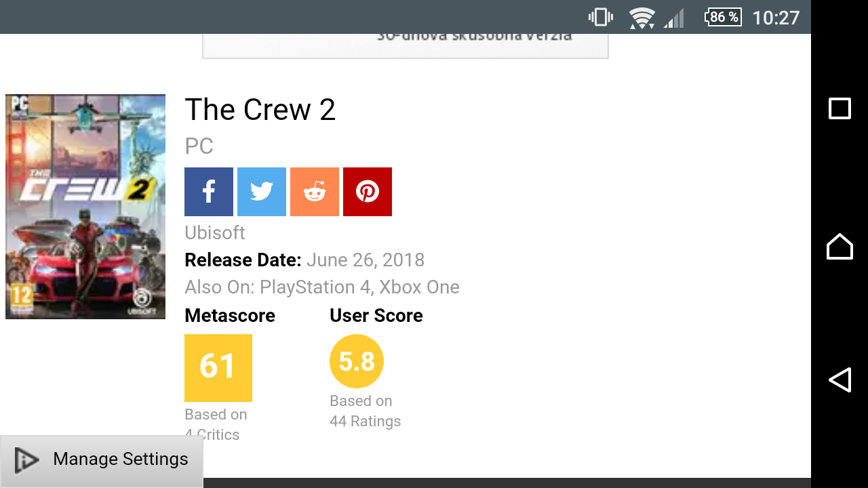The height and width of the screenshot is (488, 868).
Task: Follow the Ubisoft publisher link
Action: click(215, 233)
